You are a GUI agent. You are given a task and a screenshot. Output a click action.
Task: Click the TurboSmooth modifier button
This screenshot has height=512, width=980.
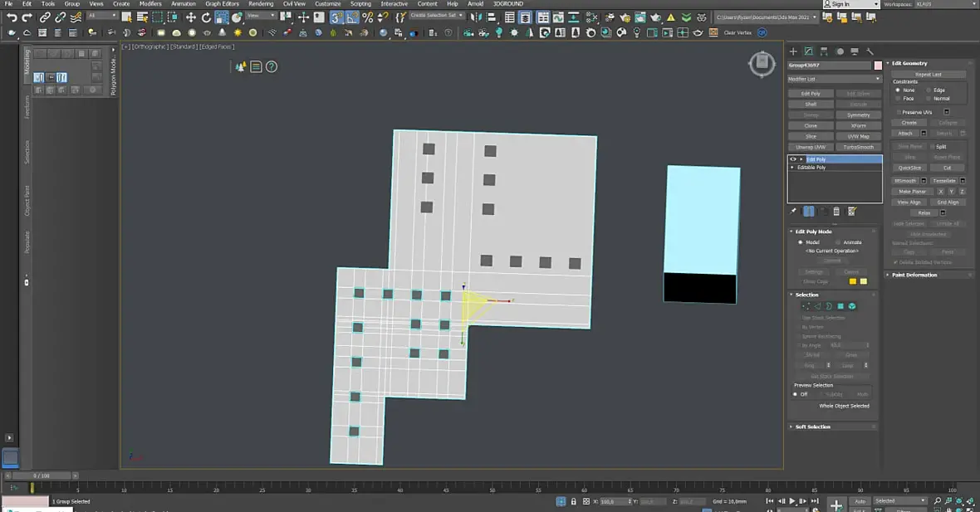858,147
